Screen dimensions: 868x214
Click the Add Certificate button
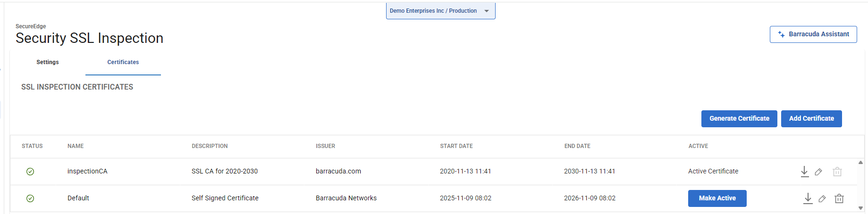click(811, 119)
